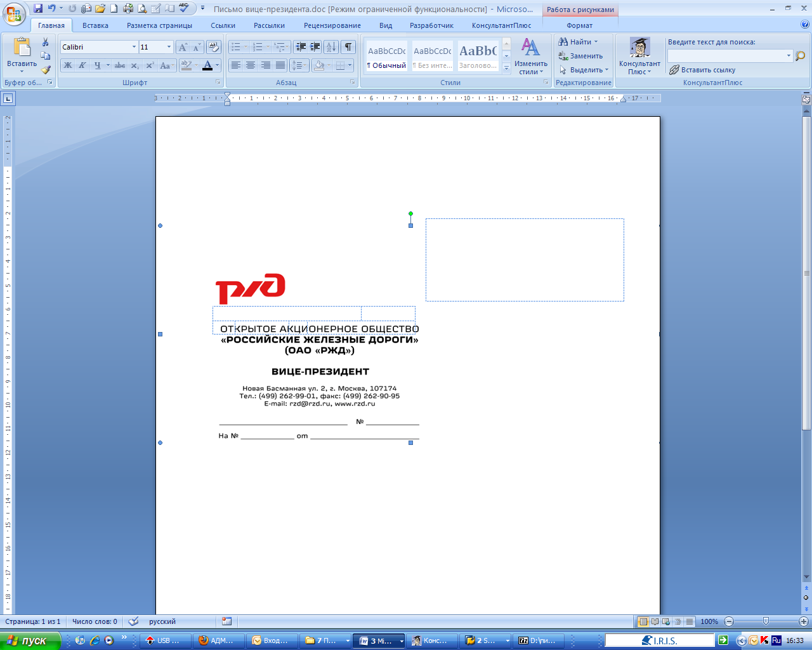Switch to the Вставка tab

click(x=95, y=25)
